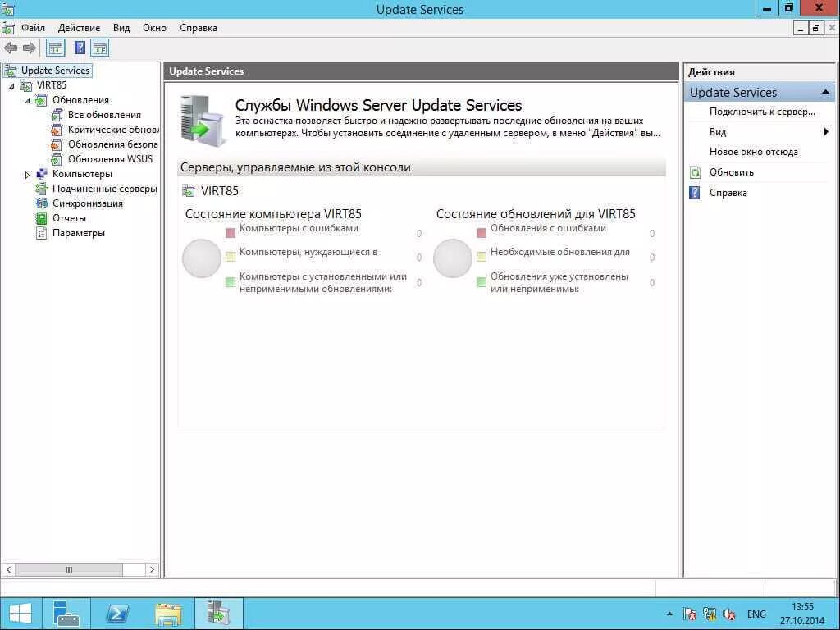The width and height of the screenshot is (840, 630).
Task: Click the yellow Необходимые обновления swatch
Action: tap(481, 257)
